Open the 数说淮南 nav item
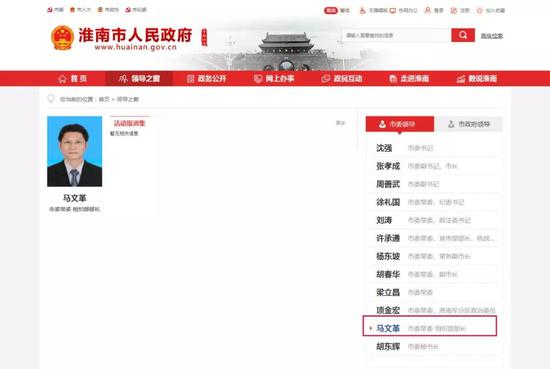 [x=477, y=79]
